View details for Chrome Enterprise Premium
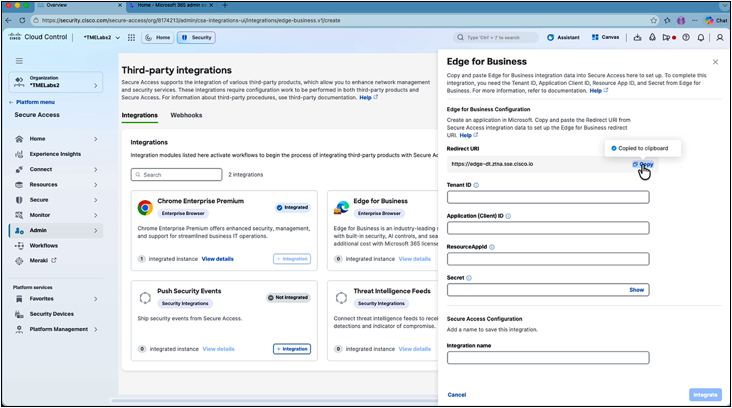The image size is (732, 408). pos(218,259)
